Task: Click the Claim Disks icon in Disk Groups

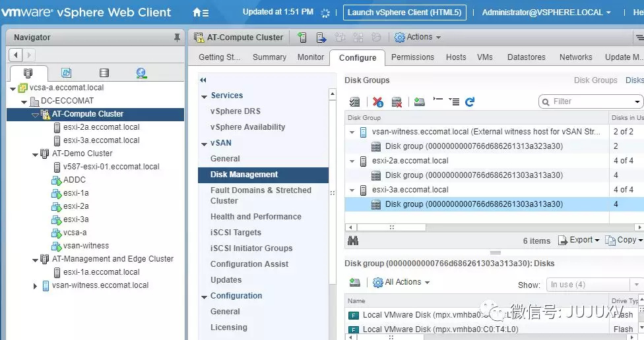Action: 354,101
